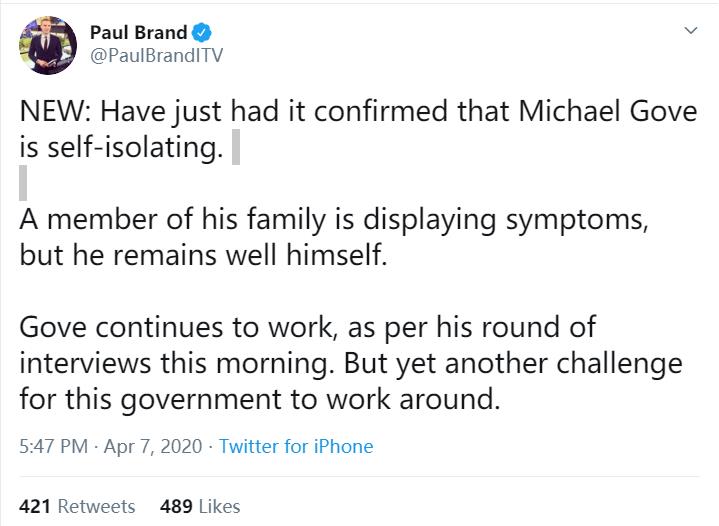Open the tweet options chevron menu
Viewport: 719px width, 526px height.
pyautogui.click(x=690, y=32)
